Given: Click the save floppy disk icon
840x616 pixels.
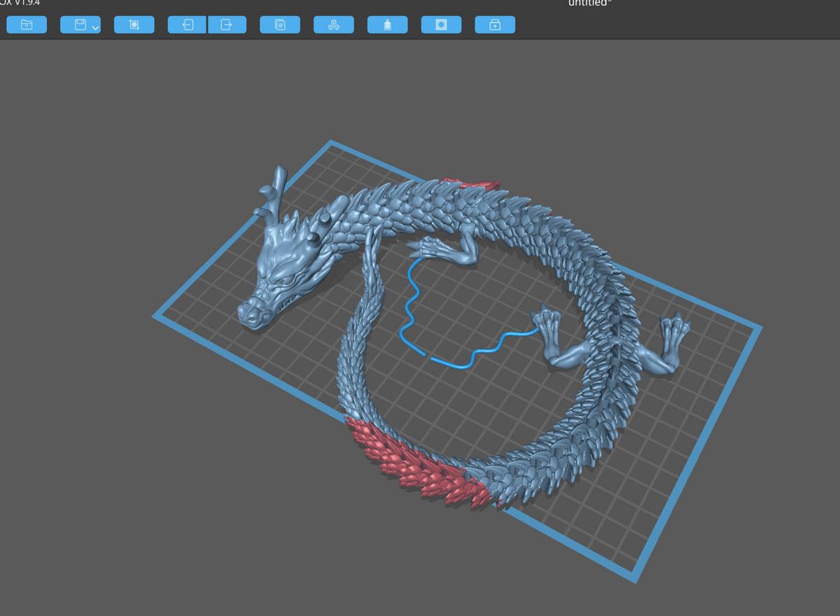Looking at the screenshot, I should pos(79,25).
